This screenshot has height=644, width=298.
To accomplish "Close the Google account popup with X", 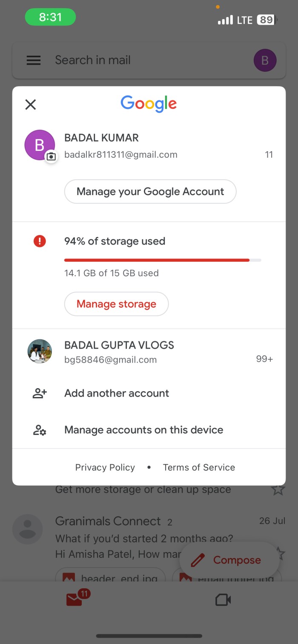I will (31, 105).
